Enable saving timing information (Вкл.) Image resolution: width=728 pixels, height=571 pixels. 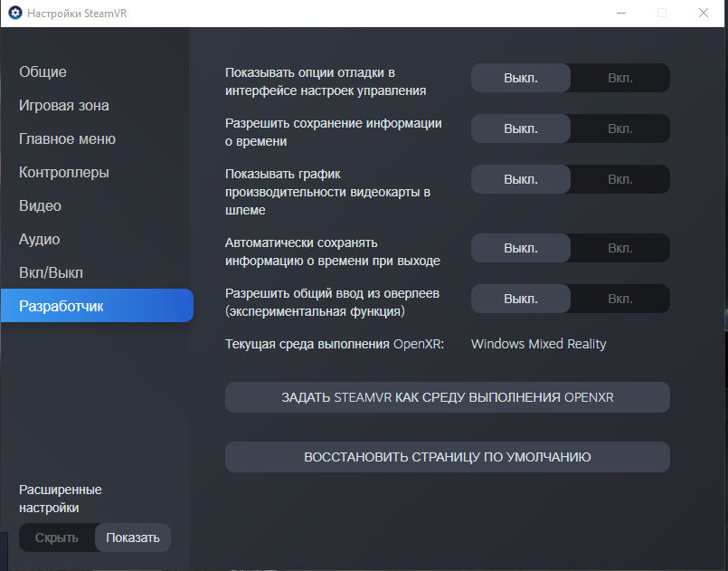pyautogui.click(x=620, y=128)
